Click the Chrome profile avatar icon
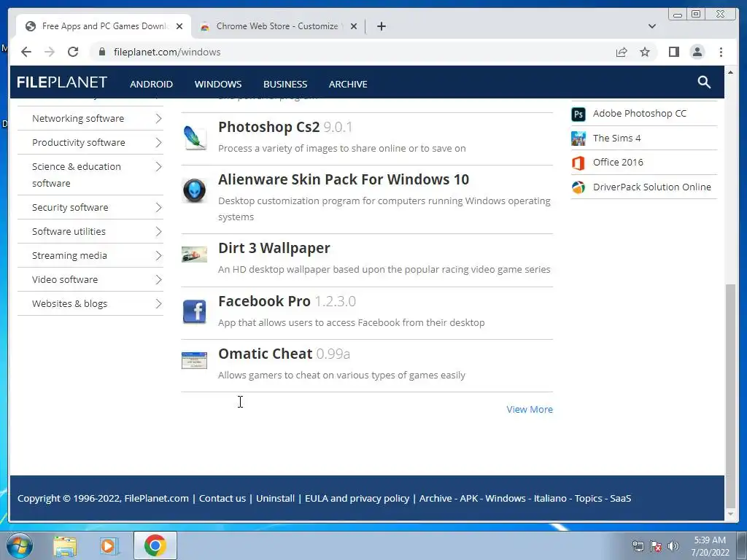The height and width of the screenshot is (560, 747). point(697,52)
